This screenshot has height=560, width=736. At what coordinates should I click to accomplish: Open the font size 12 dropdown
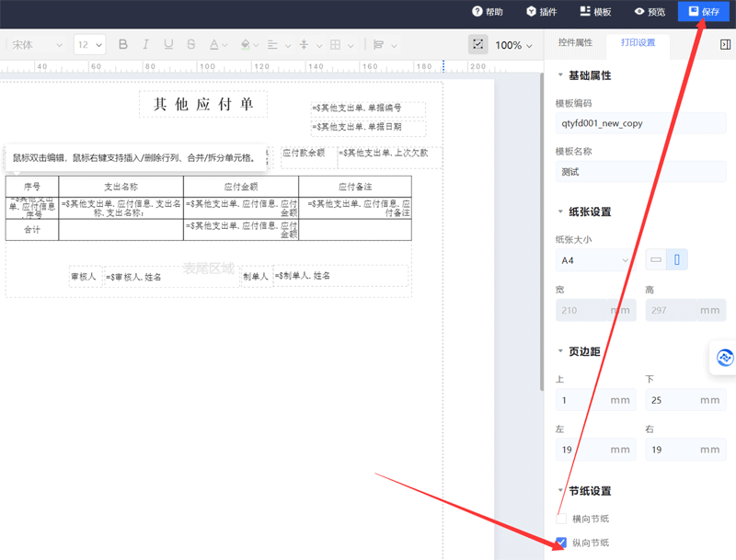89,45
